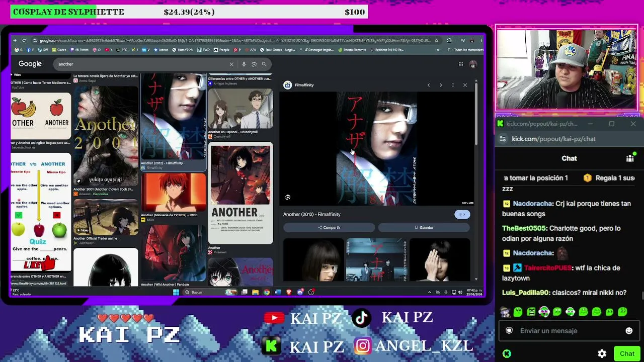The image size is (644, 362).
Task: Click the Another (2012) - Filmaffinity title
Action: click(312, 214)
